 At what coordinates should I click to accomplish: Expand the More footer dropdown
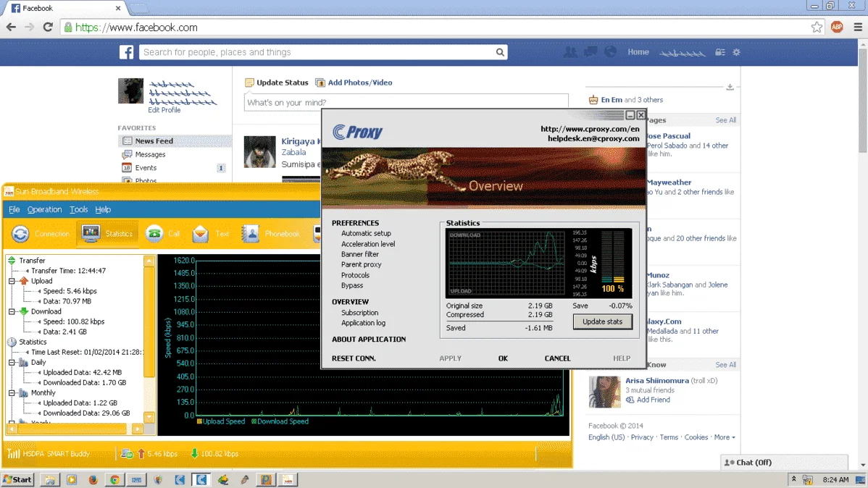pos(724,437)
